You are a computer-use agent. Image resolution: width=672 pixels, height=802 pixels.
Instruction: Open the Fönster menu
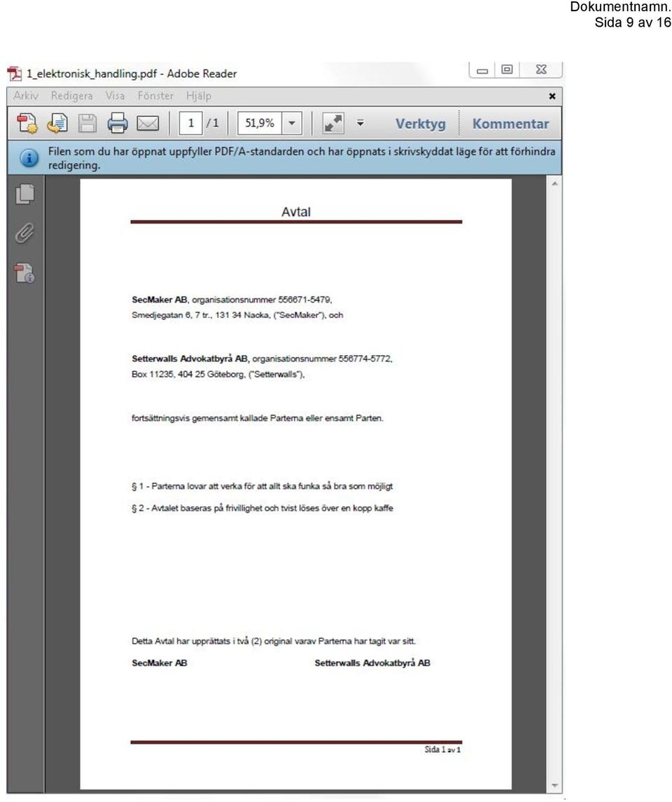pyautogui.click(x=155, y=96)
